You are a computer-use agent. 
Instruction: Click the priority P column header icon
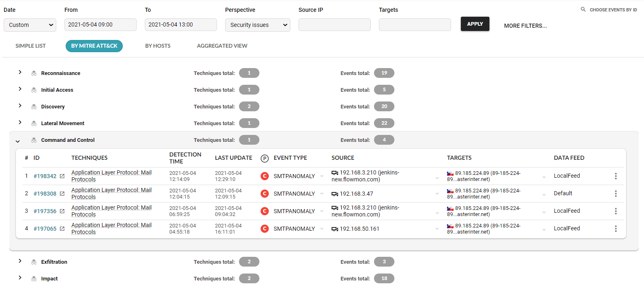(x=265, y=158)
